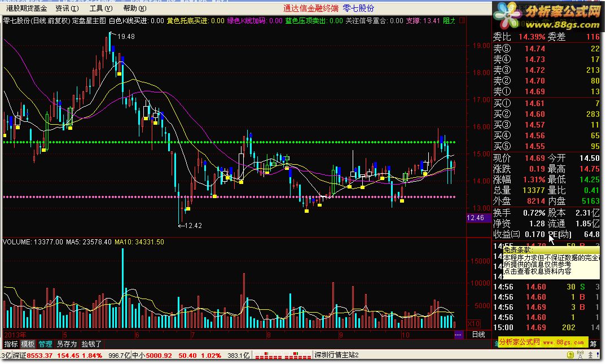Click the 买① 14.61 bid row
Image resolution: width=606 pixels, height=364 pixels.
coord(546,104)
